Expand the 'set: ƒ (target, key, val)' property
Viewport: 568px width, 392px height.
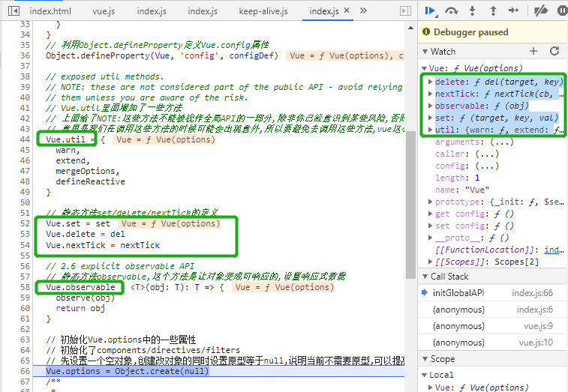431,118
